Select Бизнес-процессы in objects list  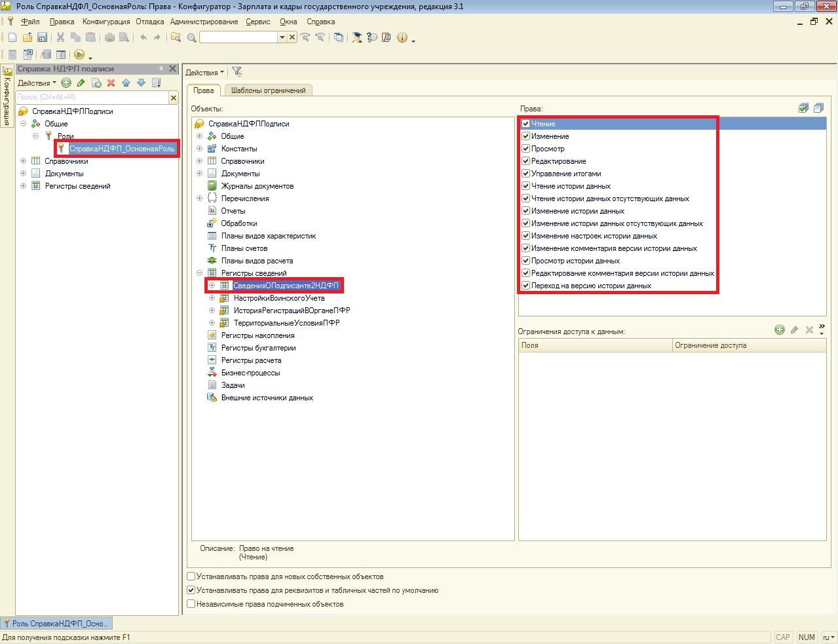[x=250, y=373]
